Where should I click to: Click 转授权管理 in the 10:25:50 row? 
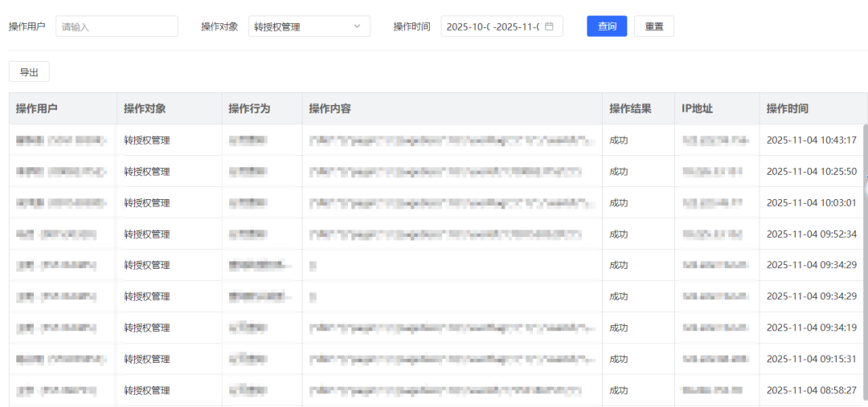[x=147, y=172]
